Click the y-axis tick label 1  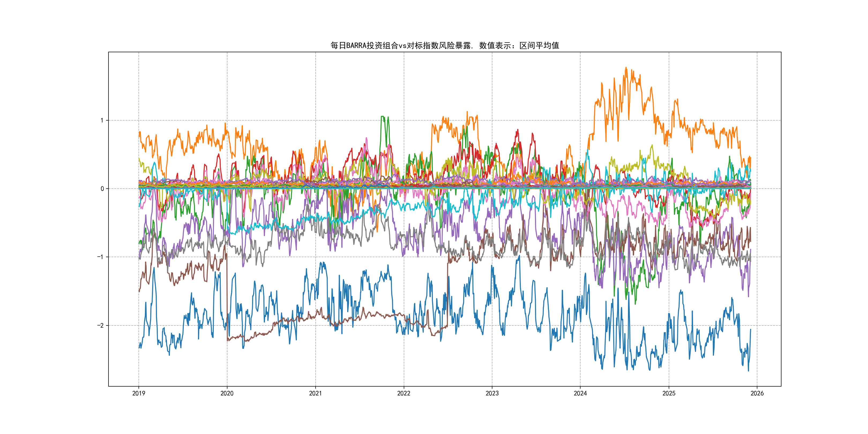tap(102, 120)
